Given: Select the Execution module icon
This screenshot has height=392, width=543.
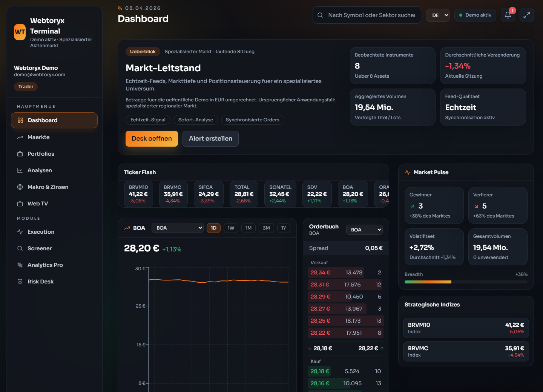Looking at the screenshot, I should tap(20, 232).
